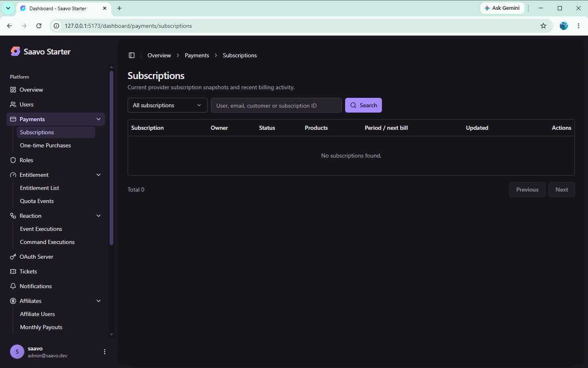
Task: Click the Roles shield icon
Action: [x=13, y=160]
